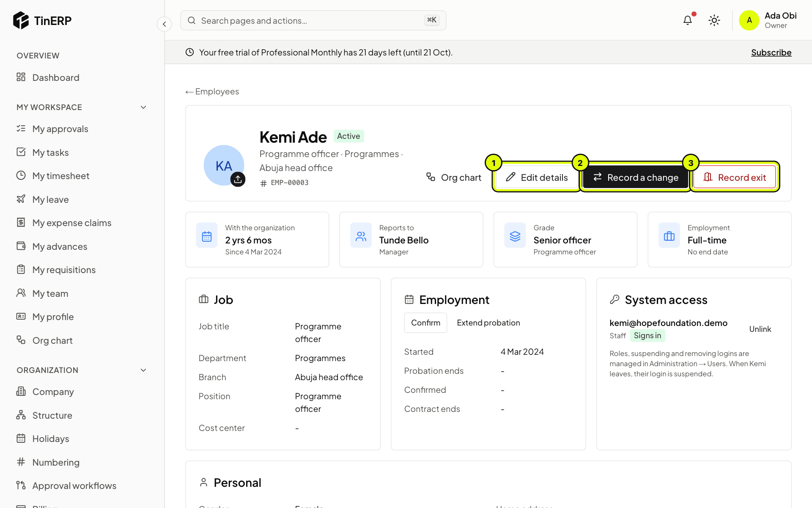Image resolution: width=812 pixels, height=508 pixels.
Task: Collapse the Organization section
Action: (x=143, y=370)
